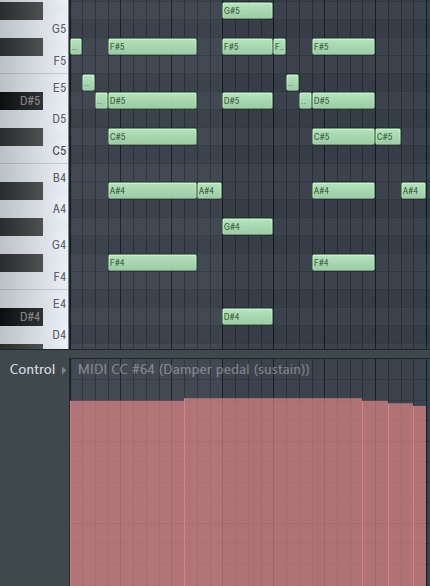This screenshot has width=430, height=586.
Task: Select the truncated 'F..' short note
Action: pyautogui.click(x=279, y=47)
